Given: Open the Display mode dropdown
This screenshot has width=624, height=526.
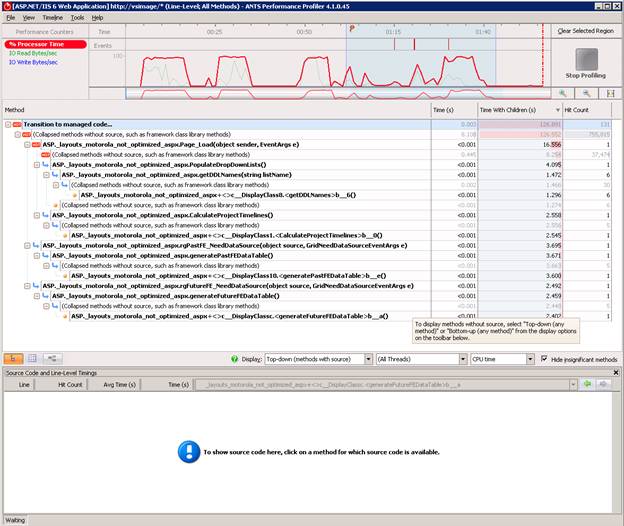Looking at the screenshot, I should [369, 359].
